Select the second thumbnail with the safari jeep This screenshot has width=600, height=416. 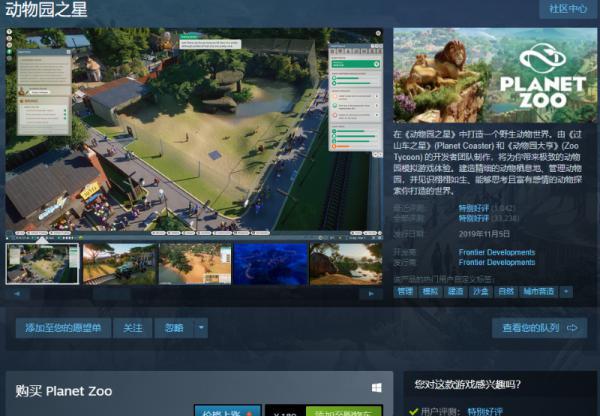[x=120, y=264]
